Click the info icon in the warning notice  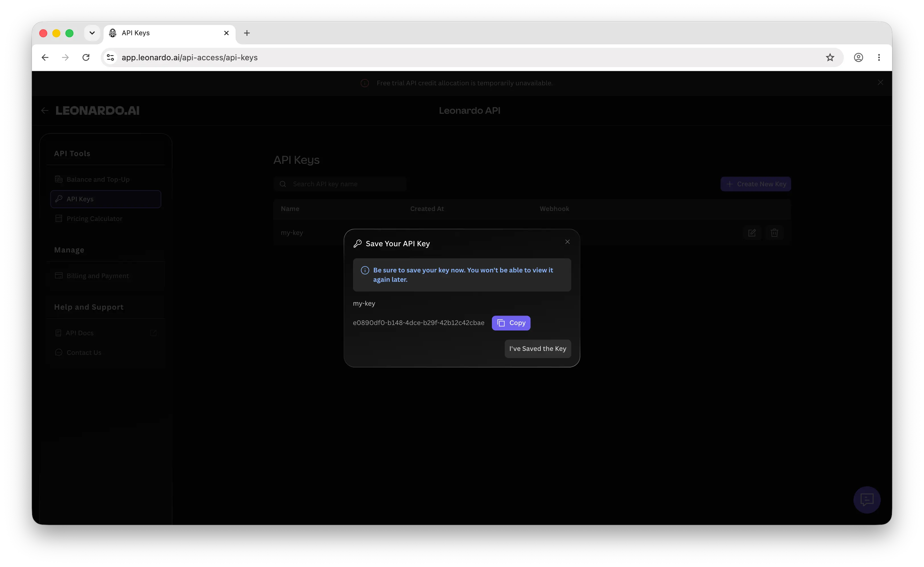tap(365, 270)
